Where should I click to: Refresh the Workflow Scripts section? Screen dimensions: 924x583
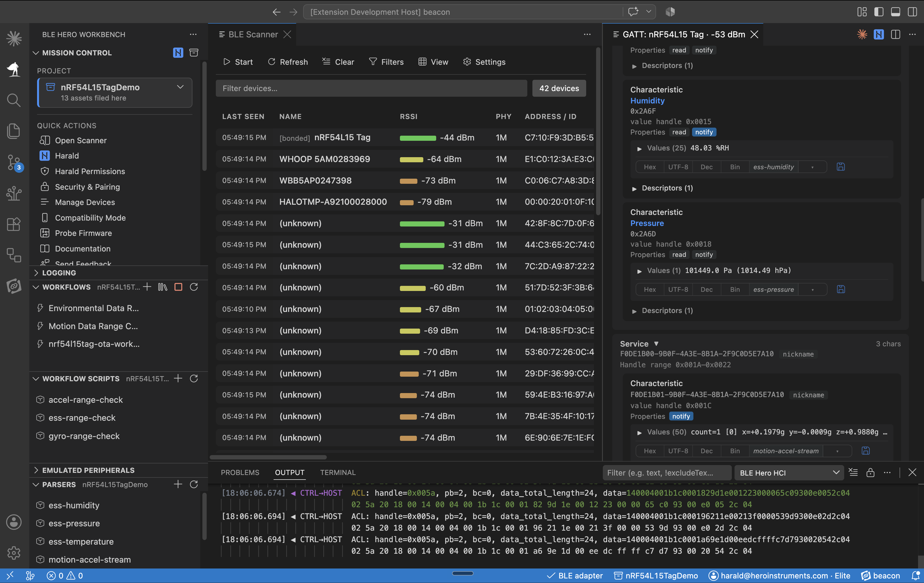point(194,379)
